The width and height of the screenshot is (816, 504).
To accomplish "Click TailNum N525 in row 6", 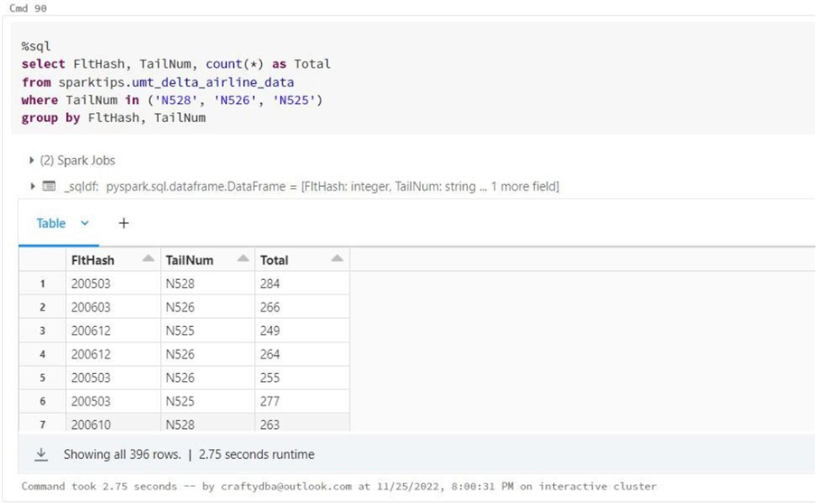I will coord(180,401).
